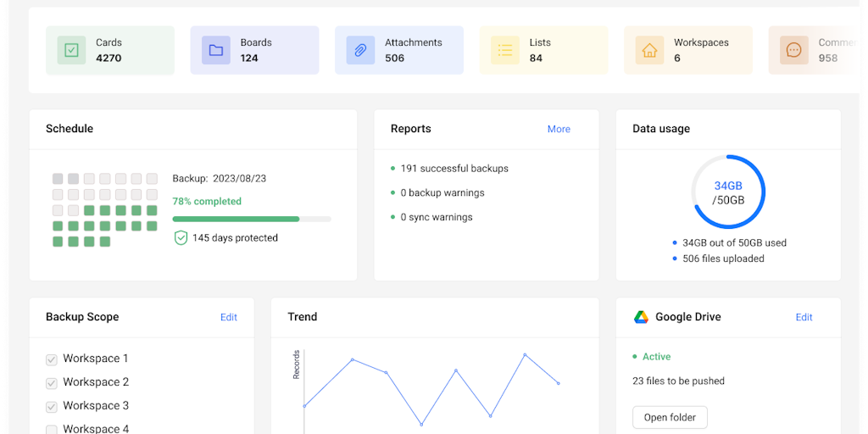This screenshot has height=434, width=868.
Task: Click the Google Drive logo icon
Action: coord(641,317)
